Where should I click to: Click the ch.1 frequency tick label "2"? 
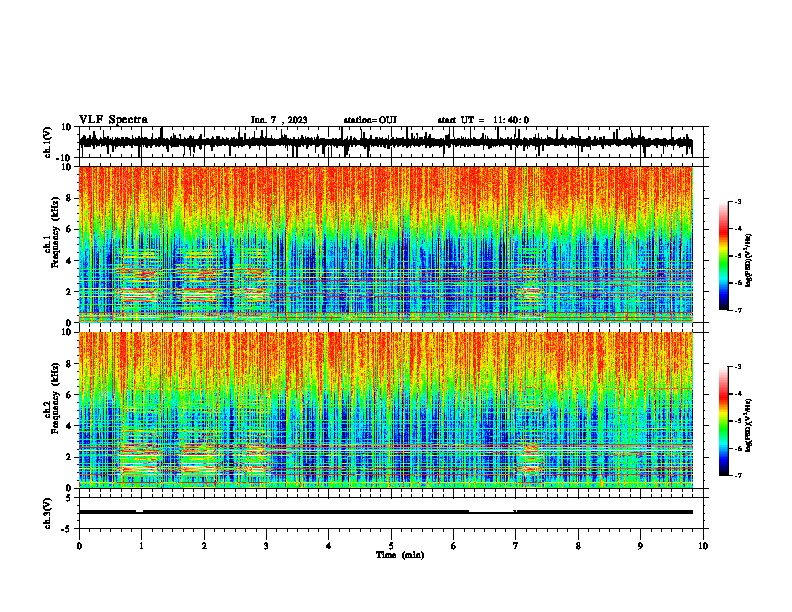[69, 292]
